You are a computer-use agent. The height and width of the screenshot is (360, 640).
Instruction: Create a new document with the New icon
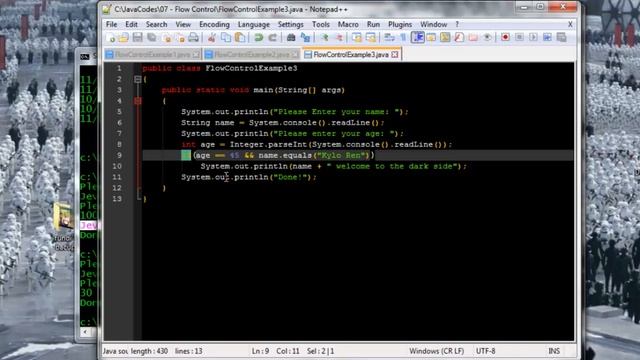(111, 38)
